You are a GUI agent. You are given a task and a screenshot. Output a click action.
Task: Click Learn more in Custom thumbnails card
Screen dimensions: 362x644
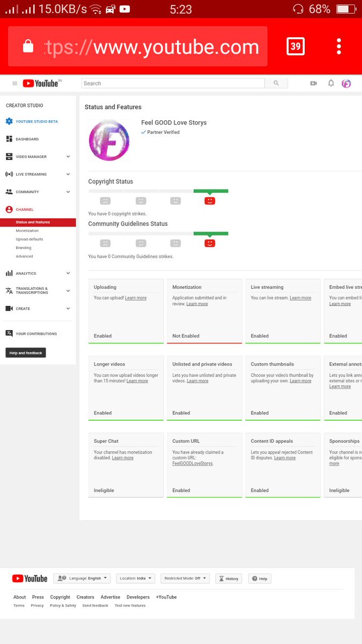[x=300, y=381]
